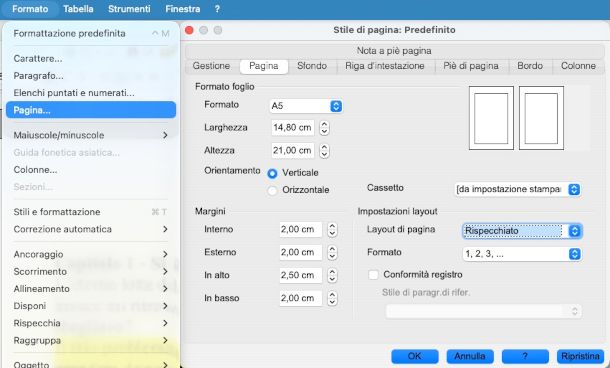Open the paper Formato A5 dropdown
Viewport: 610px width, 368px height.
[306, 106]
